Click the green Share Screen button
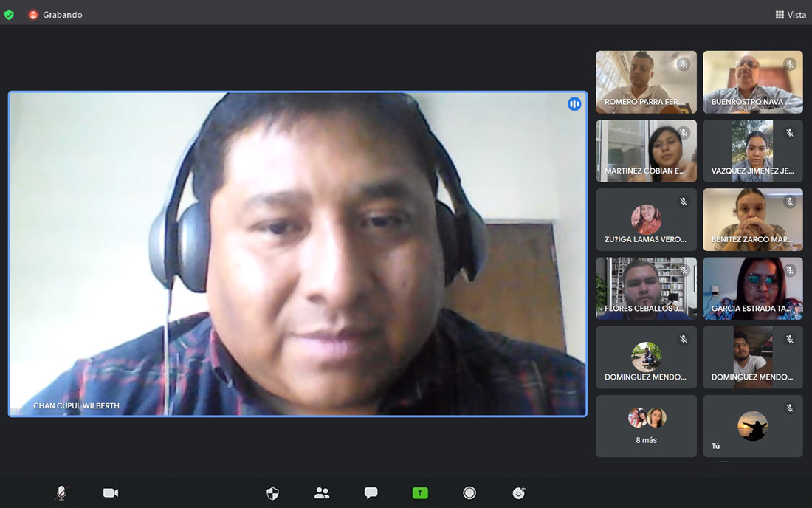Screen dimensions: 812x508 tap(420, 493)
